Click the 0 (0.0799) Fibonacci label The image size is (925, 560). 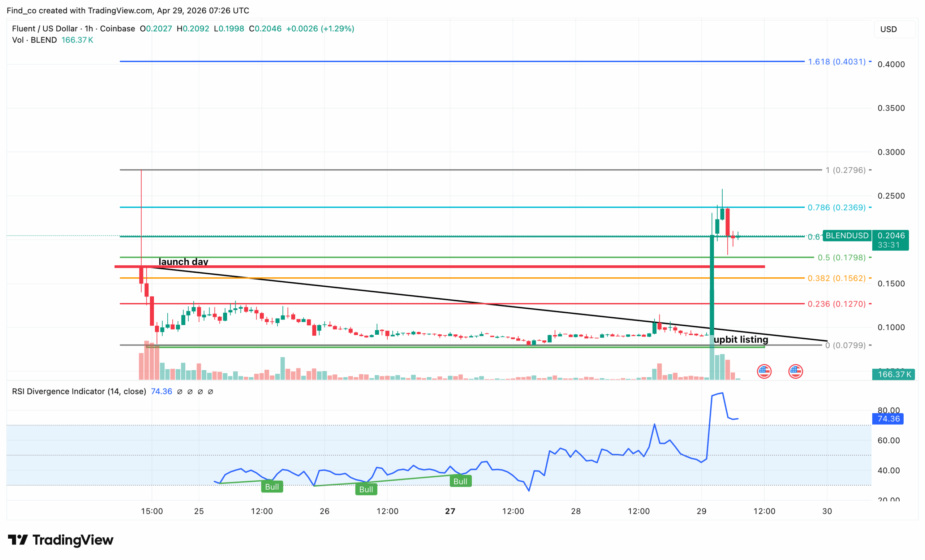click(x=846, y=345)
